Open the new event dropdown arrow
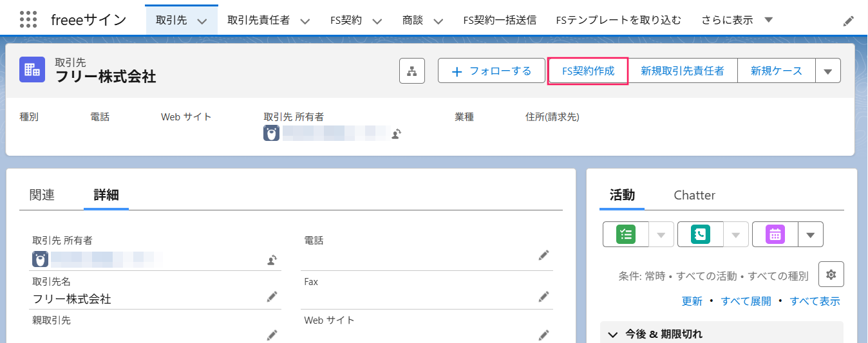 point(811,234)
